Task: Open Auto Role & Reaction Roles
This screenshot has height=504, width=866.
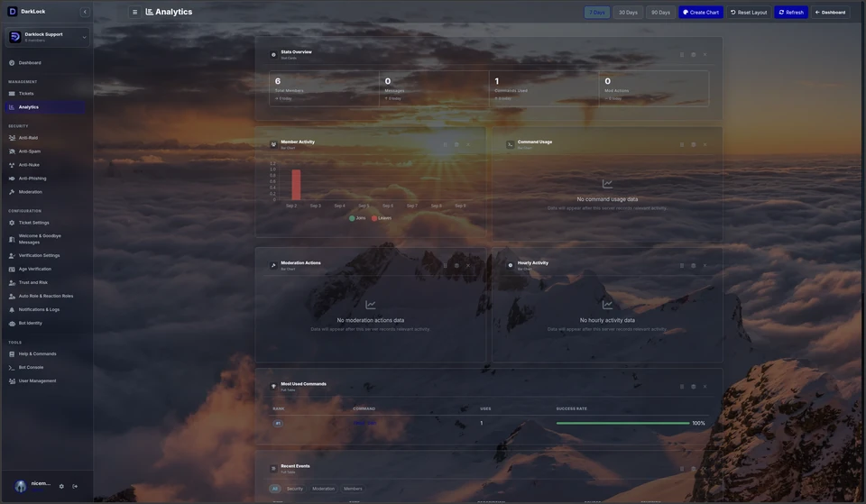Action: tap(46, 297)
